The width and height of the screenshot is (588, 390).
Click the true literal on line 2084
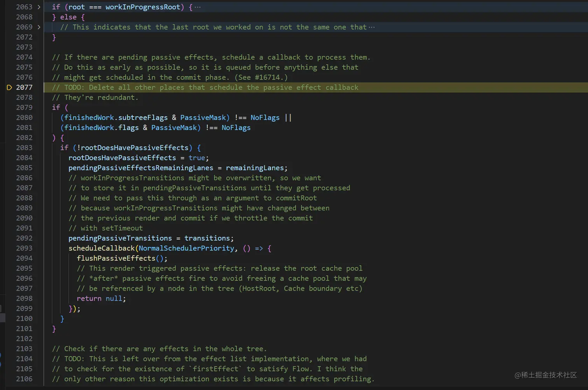click(197, 158)
